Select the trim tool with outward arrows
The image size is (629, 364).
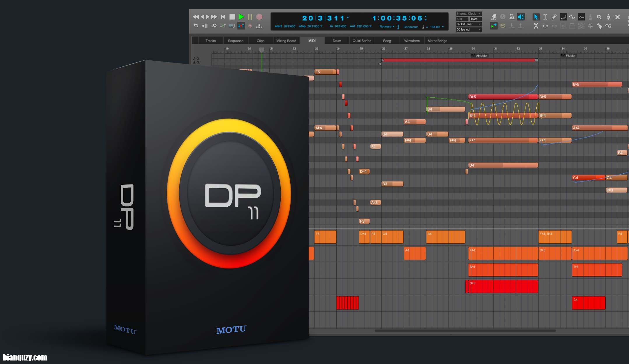click(545, 26)
